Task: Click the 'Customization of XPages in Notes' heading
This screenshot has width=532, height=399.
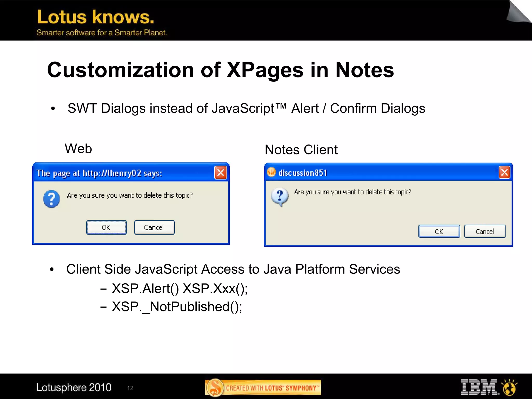Action: point(221,70)
